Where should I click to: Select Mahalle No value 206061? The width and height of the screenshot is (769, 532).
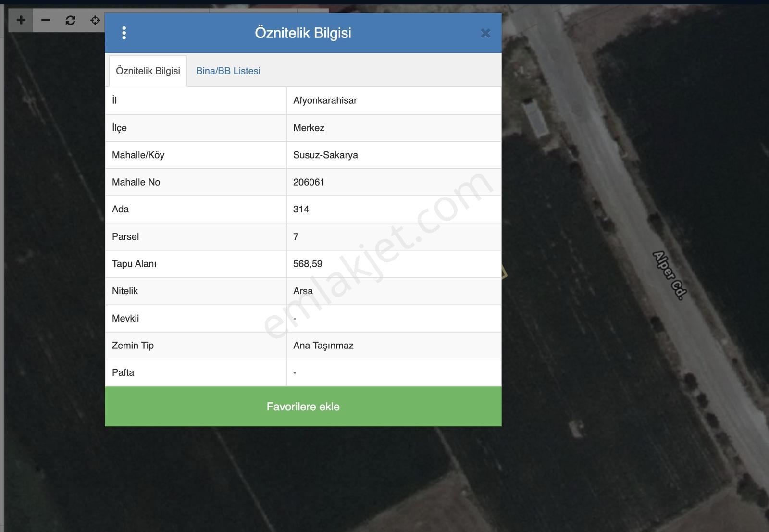(x=394, y=182)
